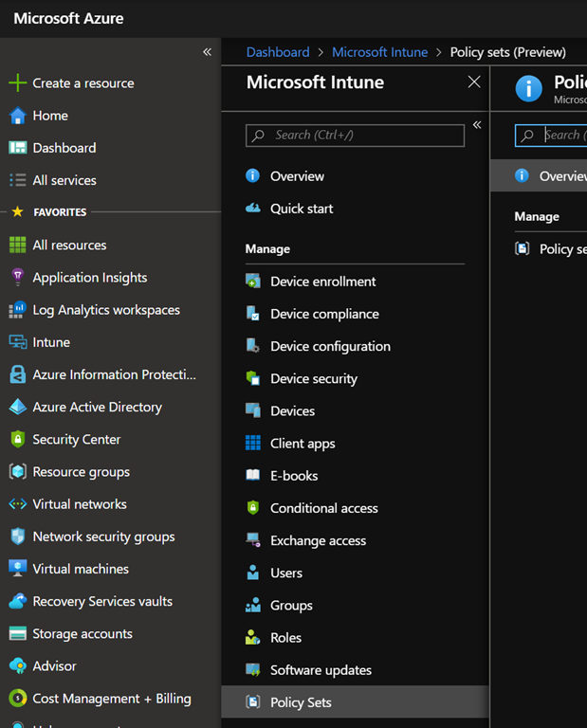Open Quick start in Intune menu
The width and height of the screenshot is (587, 728).
point(302,209)
